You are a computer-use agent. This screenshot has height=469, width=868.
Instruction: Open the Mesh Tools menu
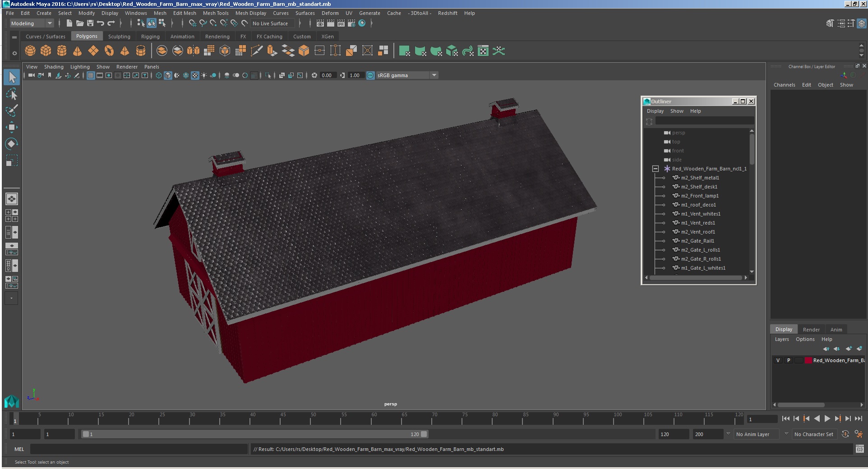pos(216,13)
